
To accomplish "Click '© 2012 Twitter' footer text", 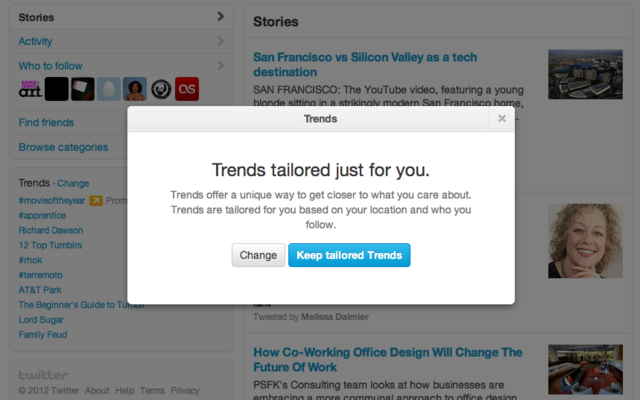I will [x=49, y=391].
